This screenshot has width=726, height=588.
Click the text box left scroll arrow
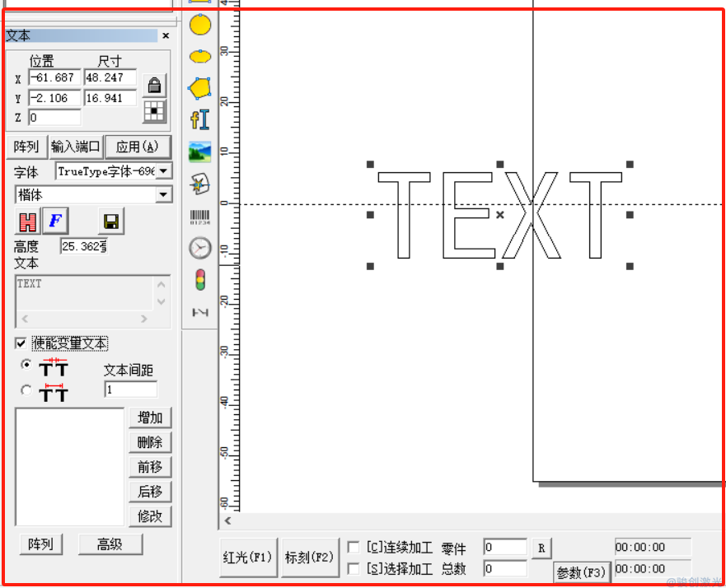25,319
